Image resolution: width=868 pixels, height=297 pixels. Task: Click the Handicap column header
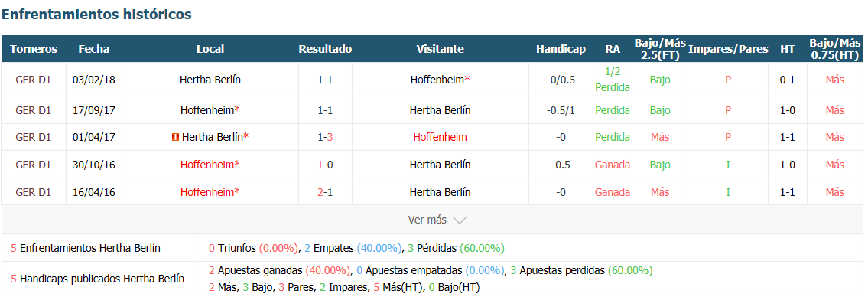(561, 49)
